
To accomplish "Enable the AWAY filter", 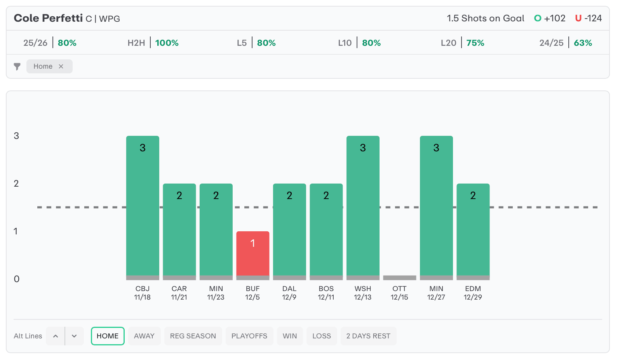I will coord(144,336).
